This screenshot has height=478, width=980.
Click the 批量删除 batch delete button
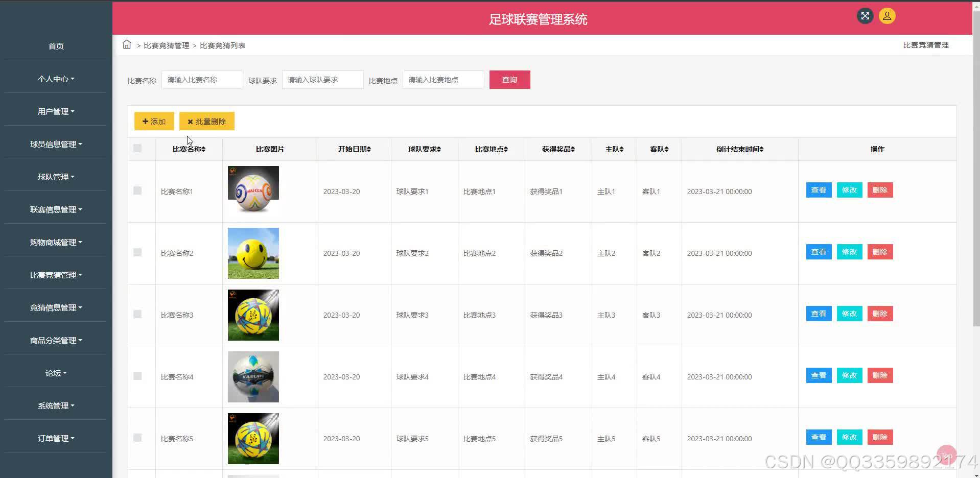206,121
